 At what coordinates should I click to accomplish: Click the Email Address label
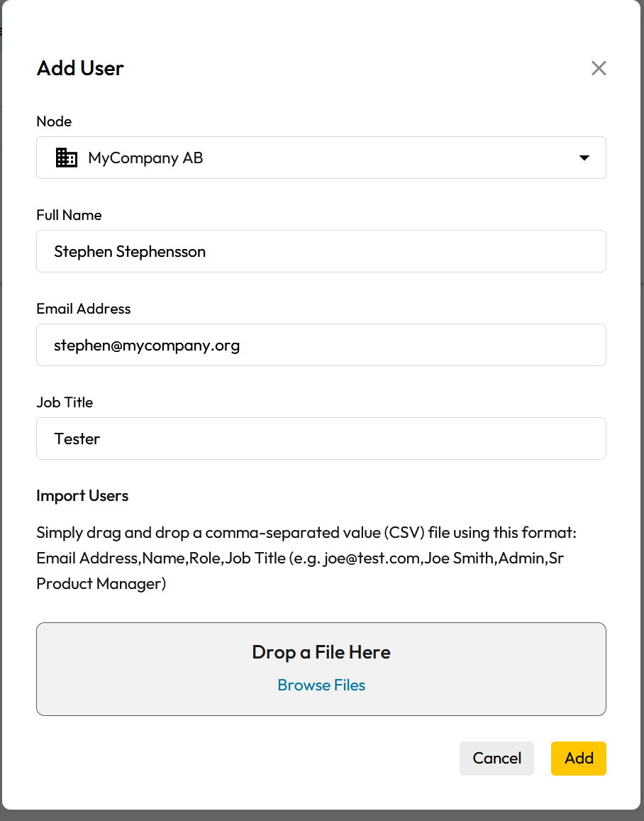pos(84,309)
